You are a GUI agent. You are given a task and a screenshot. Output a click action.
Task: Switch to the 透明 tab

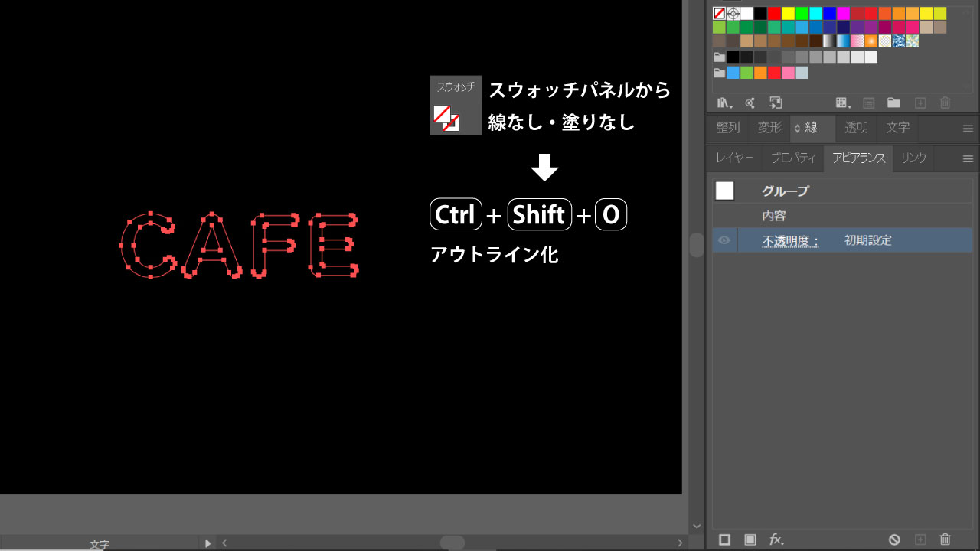pyautogui.click(x=857, y=128)
